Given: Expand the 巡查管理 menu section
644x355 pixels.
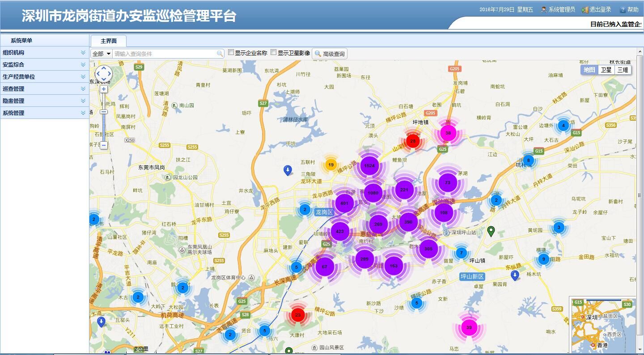Looking at the screenshot, I should pyautogui.click(x=44, y=89).
